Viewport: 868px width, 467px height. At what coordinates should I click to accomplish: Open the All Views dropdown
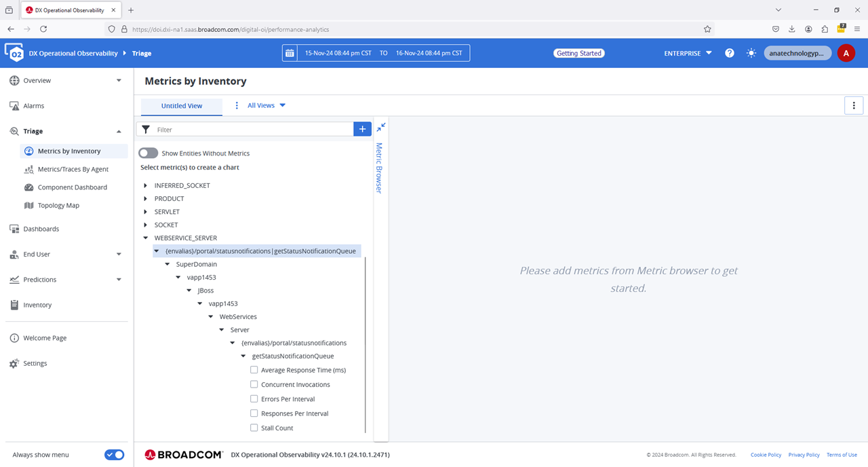[267, 105]
